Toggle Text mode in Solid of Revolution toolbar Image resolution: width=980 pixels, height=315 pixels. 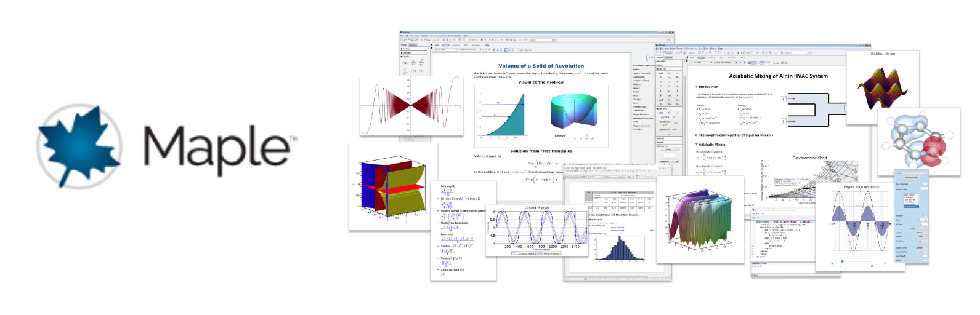coord(437,45)
